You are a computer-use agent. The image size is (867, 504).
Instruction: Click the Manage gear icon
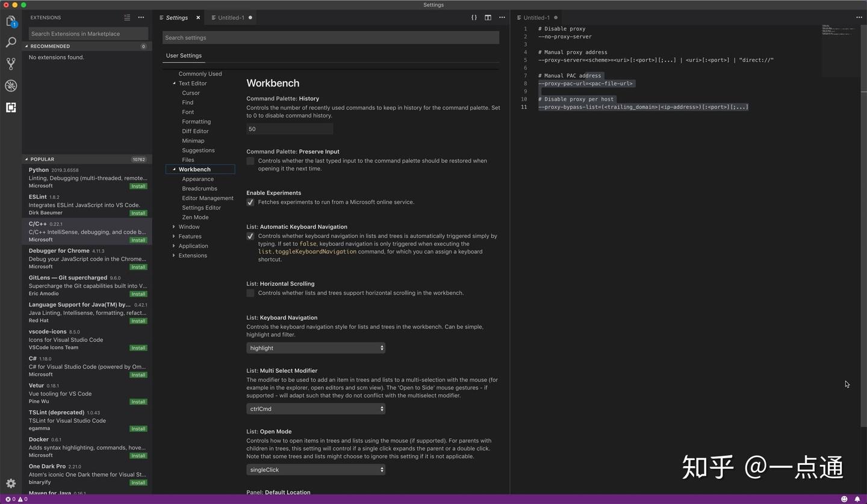[11, 484]
